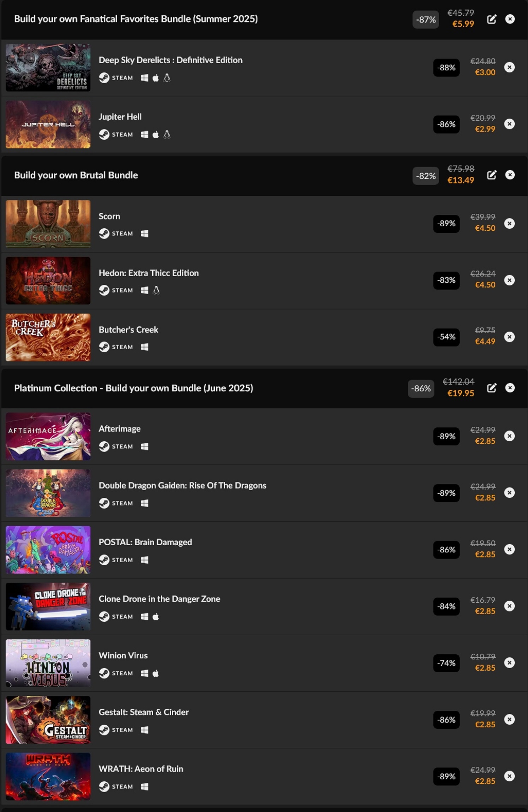The height and width of the screenshot is (812, 528).
Task: Edit the Fanatical Favorites Bundle selection
Action: [492, 19]
